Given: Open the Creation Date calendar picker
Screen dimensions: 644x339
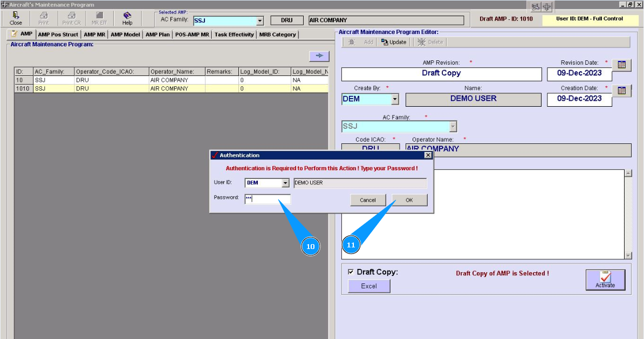Looking at the screenshot, I should [x=621, y=91].
